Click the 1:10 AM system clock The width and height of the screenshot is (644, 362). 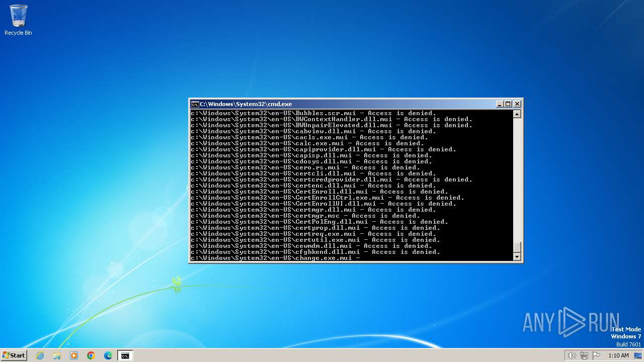tap(618, 355)
